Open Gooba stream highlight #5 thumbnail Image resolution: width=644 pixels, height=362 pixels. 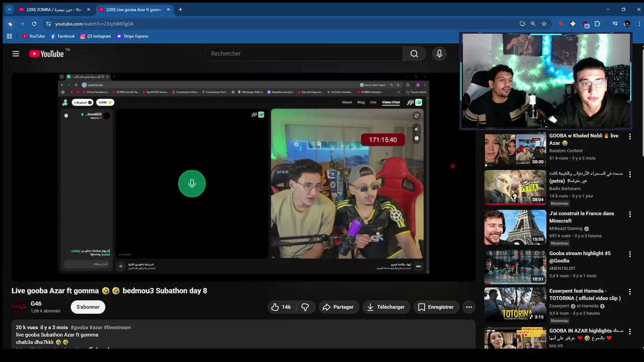click(515, 266)
